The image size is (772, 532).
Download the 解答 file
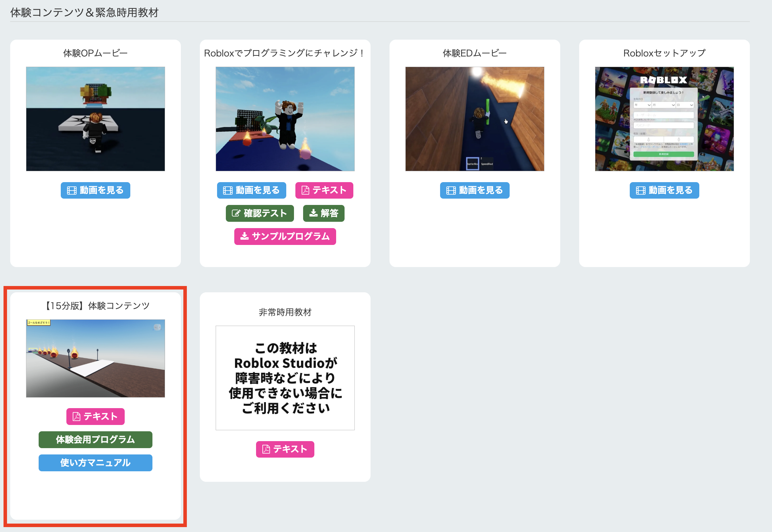point(323,213)
